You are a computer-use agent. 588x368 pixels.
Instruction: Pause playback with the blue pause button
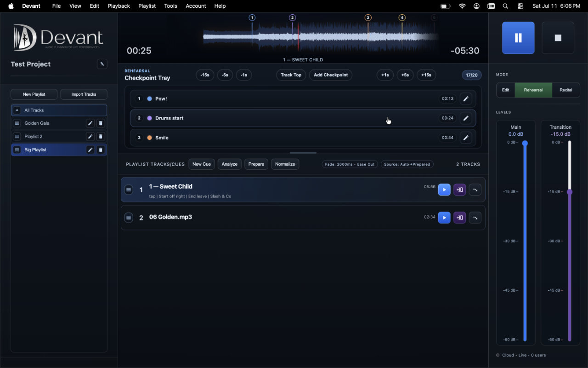(x=518, y=38)
